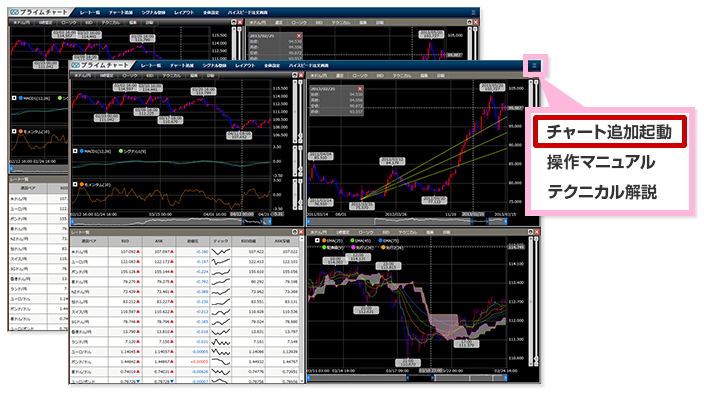
Task: Click the green signal indicator legend dot
Action: pyautogui.click(x=121, y=151)
